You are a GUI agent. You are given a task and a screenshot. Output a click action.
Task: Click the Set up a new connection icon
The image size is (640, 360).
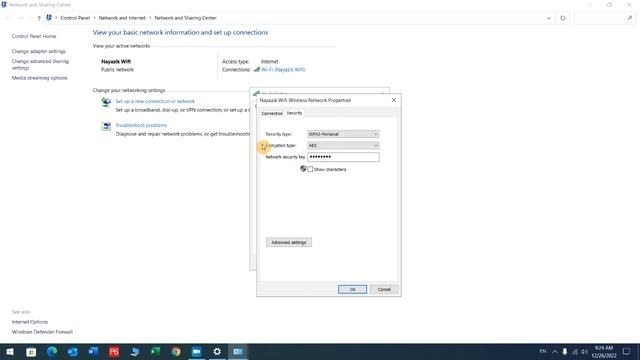106,102
